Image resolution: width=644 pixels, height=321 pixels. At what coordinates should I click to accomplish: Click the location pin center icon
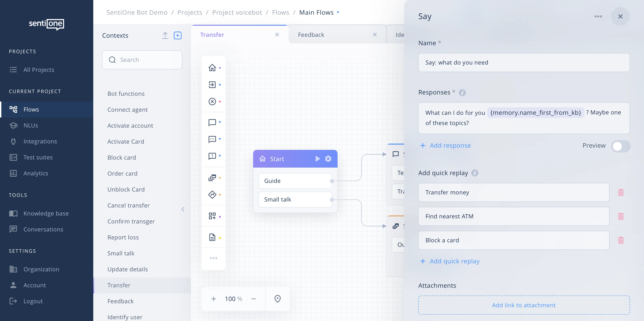tap(278, 299)
